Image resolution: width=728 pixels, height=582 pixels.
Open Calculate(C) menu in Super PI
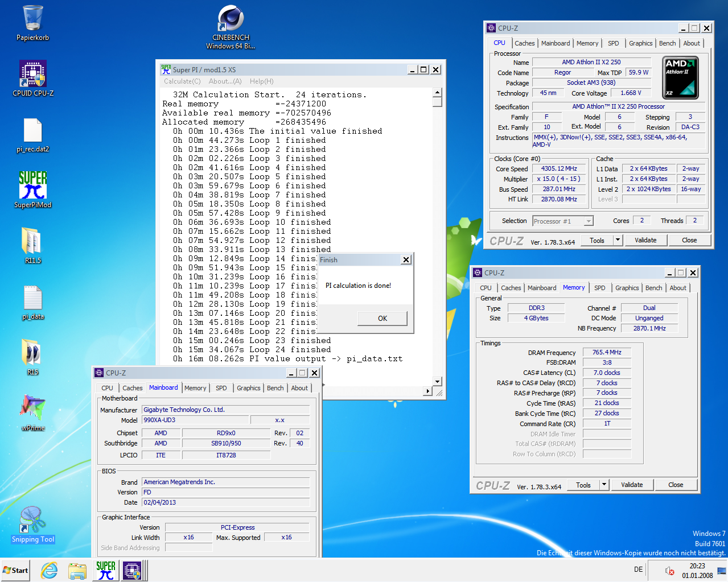click(182, 81)
